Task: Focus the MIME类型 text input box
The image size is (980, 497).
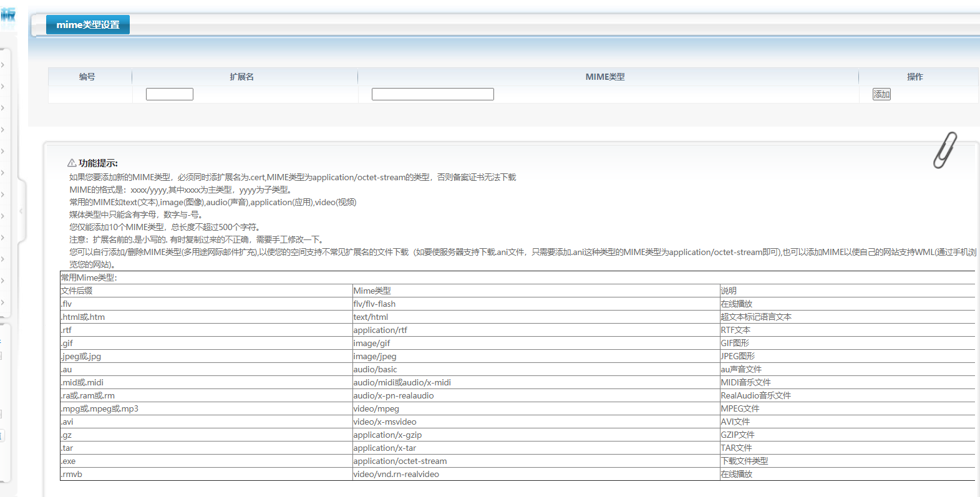Action: 432,94
